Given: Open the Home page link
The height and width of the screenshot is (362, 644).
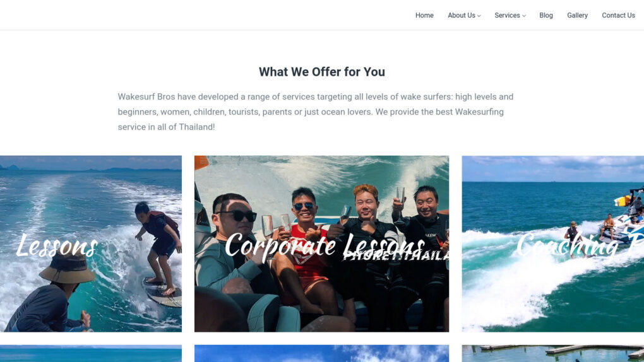Looking at the screenshot, I should click(424, 15).
